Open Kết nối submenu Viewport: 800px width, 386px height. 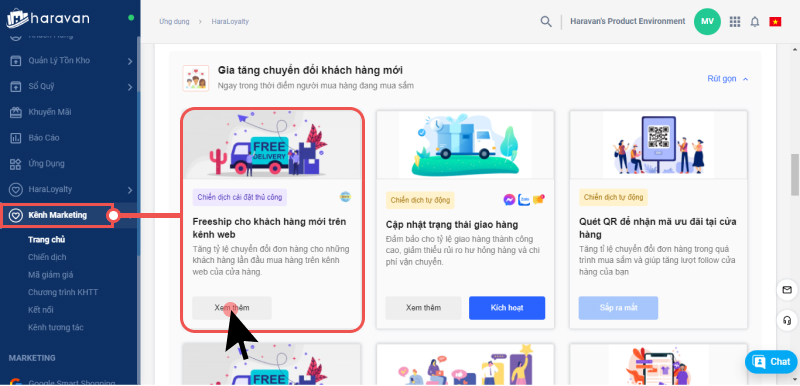[41, 310]
